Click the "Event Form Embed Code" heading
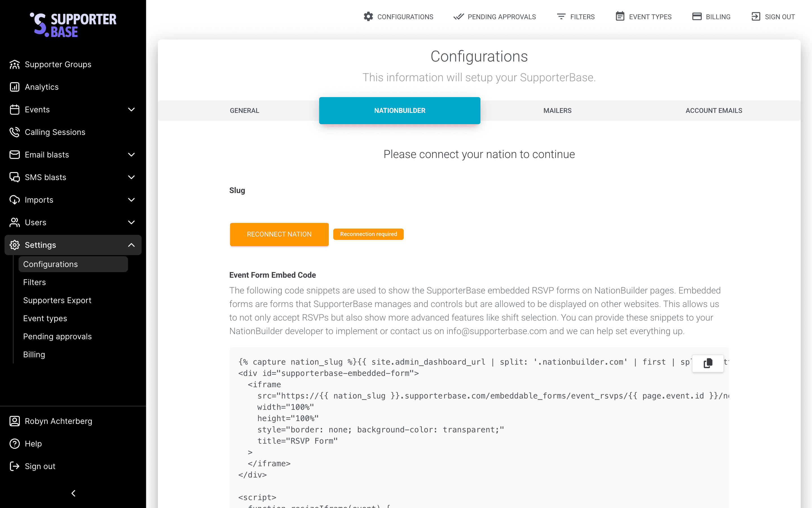 click(272, 275)
